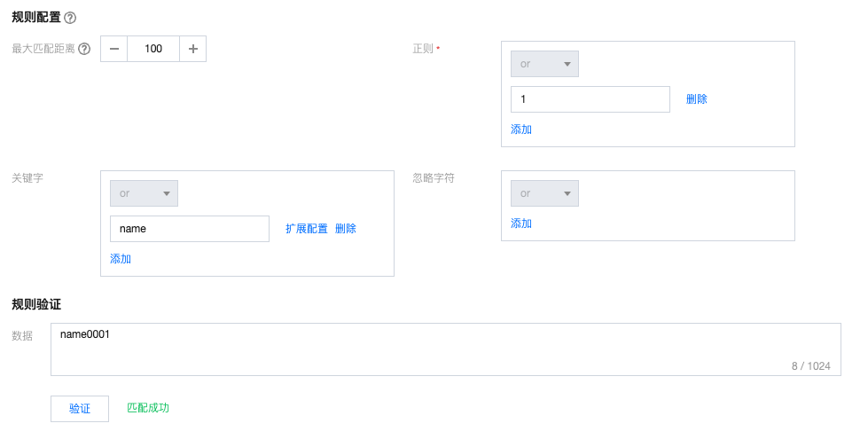The width and height of the screenshot is (868, 447).
Task: Increase max match distance with plus button
Action: coord(192,49)
